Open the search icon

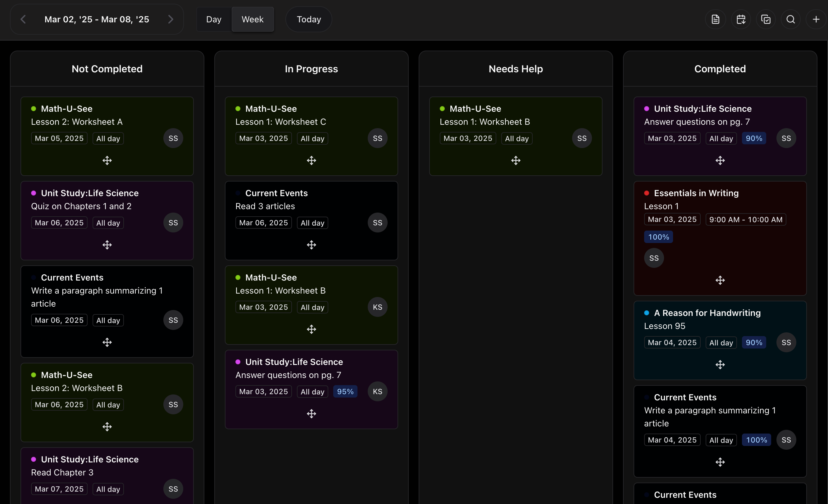[x=791, y=19]
